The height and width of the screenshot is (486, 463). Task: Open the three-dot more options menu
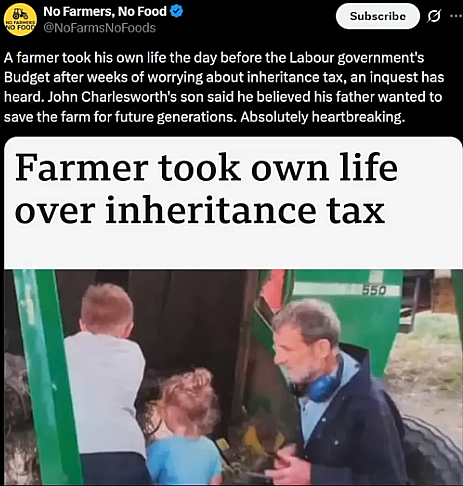coord(456,15)
